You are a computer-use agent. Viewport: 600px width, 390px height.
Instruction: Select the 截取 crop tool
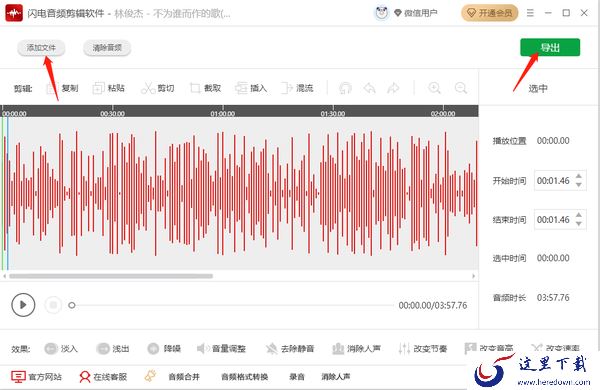coord(205,88)
